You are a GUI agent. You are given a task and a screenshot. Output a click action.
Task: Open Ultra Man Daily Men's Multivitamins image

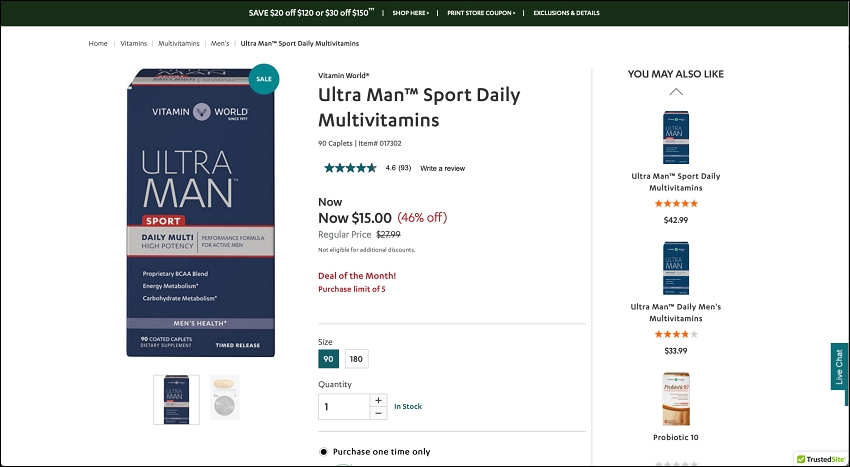pos(675,268)
